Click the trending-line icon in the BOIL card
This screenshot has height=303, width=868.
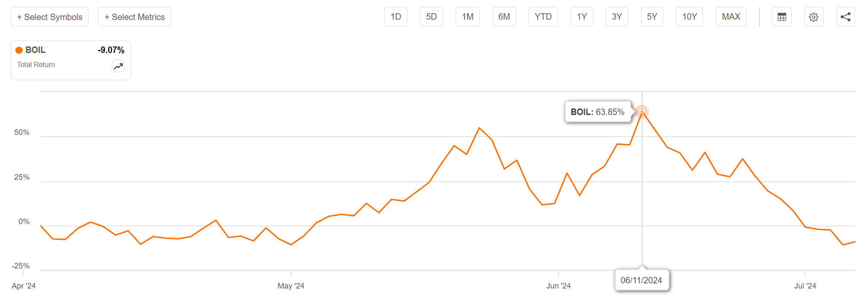pyautogui.click(x=118, y=66)
